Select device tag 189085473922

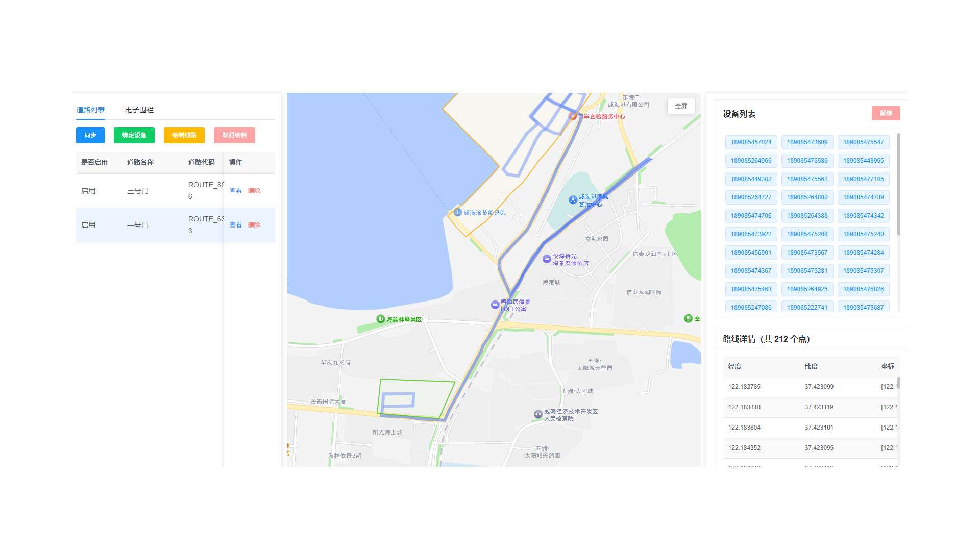[751, 234]
